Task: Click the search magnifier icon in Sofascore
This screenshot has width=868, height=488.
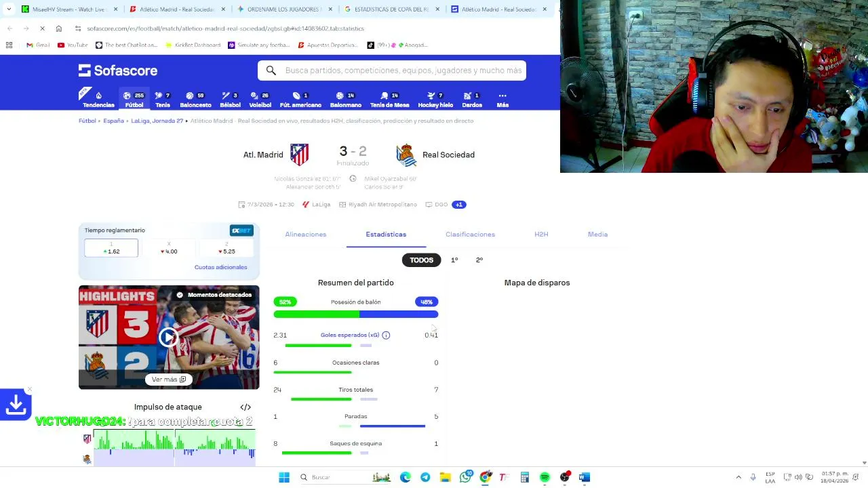Action: 271,70
